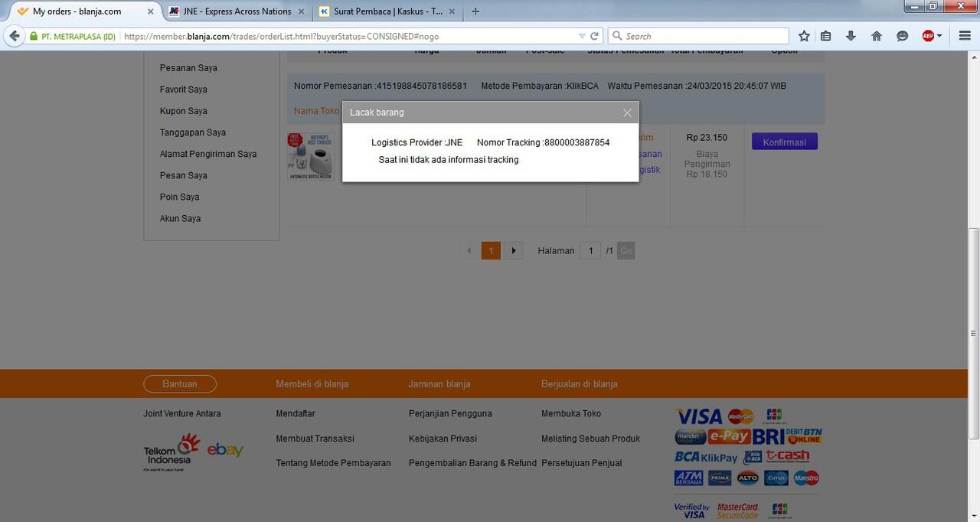Open Tentang Metode Pembayaran link
980x522 pixels.
(x=334, y=463)
